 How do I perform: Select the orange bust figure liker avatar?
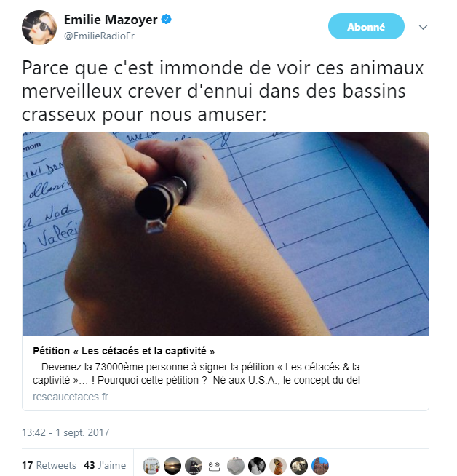pos(278,466)
